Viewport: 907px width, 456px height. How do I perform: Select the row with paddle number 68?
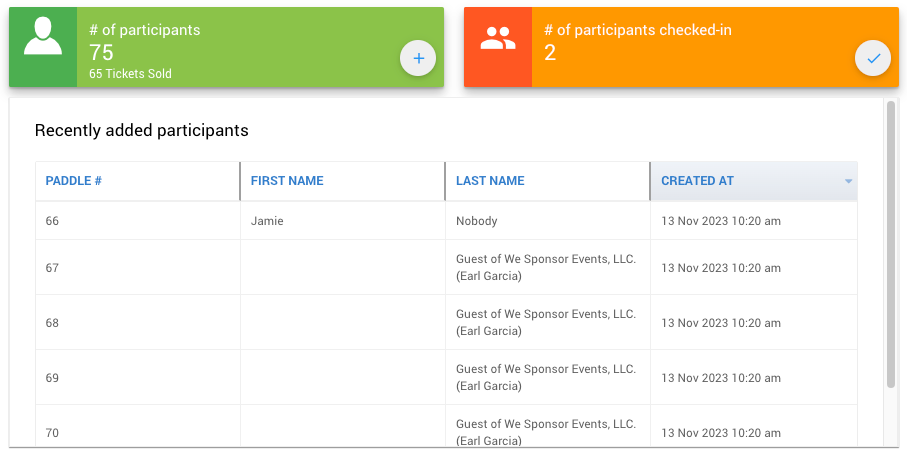[x=53, y=323]
